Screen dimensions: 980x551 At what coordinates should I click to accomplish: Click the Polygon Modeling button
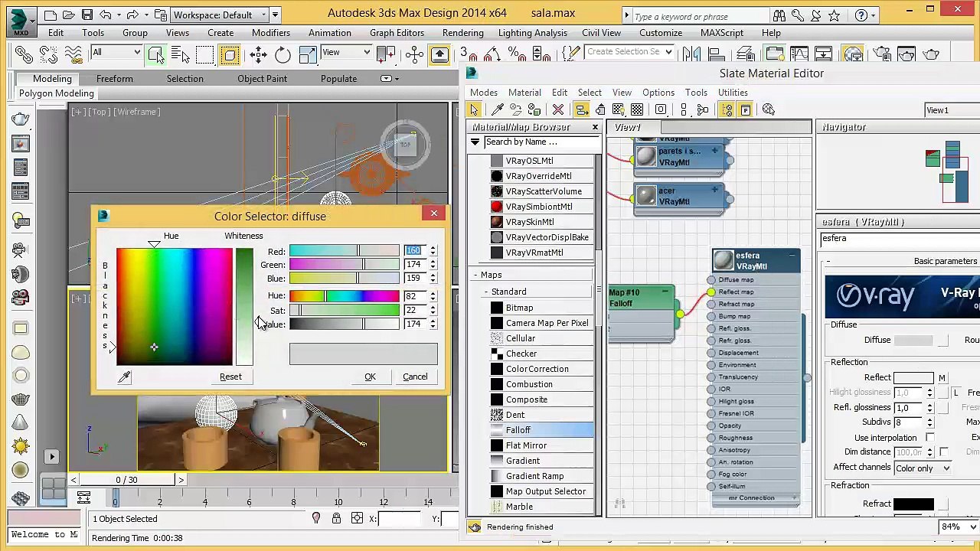coord(57,93)
